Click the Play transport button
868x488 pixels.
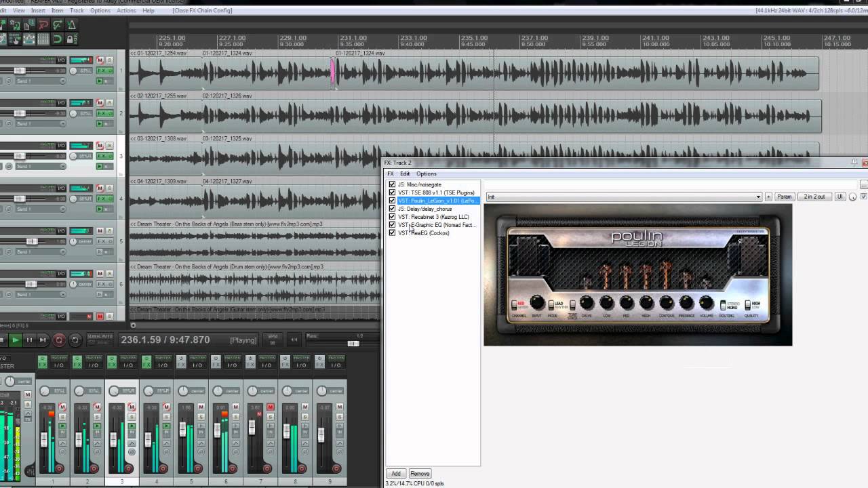(15, 340)
